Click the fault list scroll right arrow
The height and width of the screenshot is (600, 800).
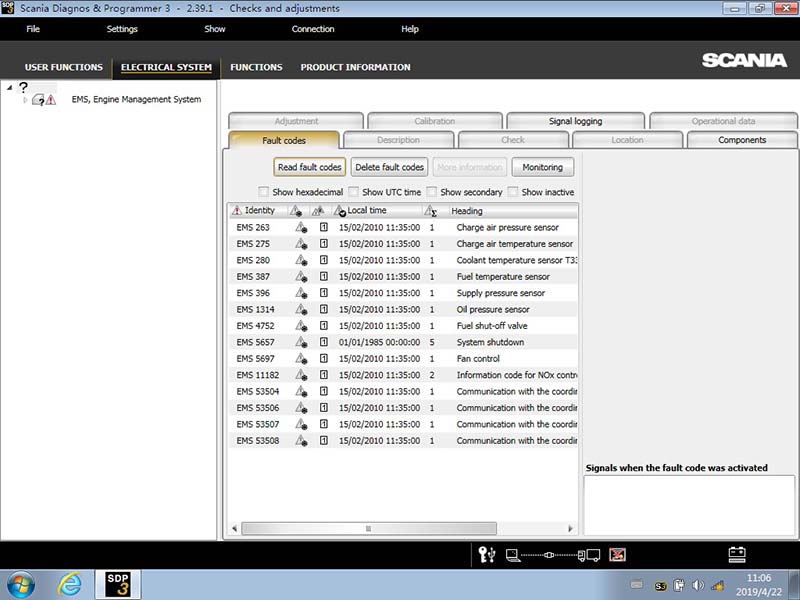570,529
